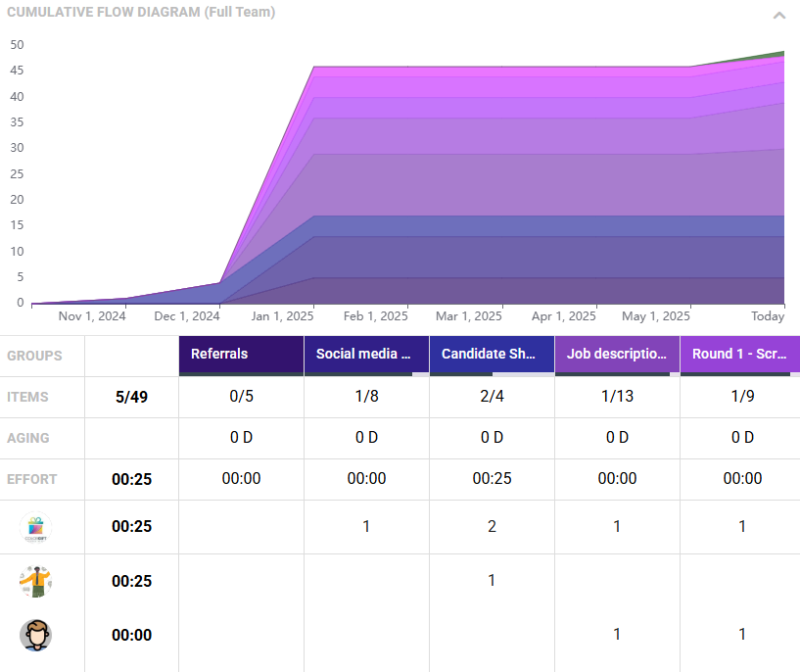Select the Social media group column header
The width and height of the screenshot is (800, 672).
[x=366, y=355]
